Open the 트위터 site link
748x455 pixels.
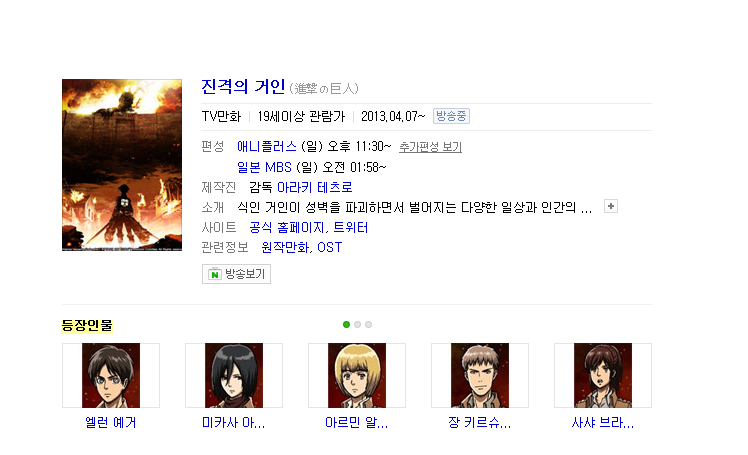[x=350, y=228]
